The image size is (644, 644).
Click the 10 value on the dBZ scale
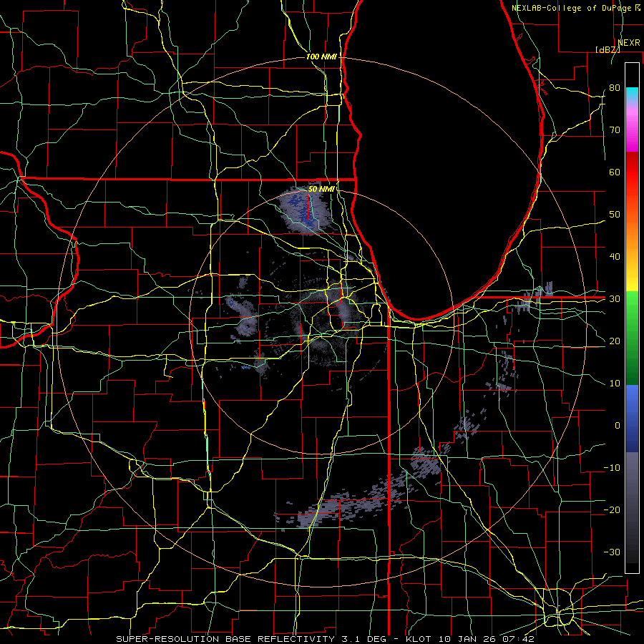615,384
